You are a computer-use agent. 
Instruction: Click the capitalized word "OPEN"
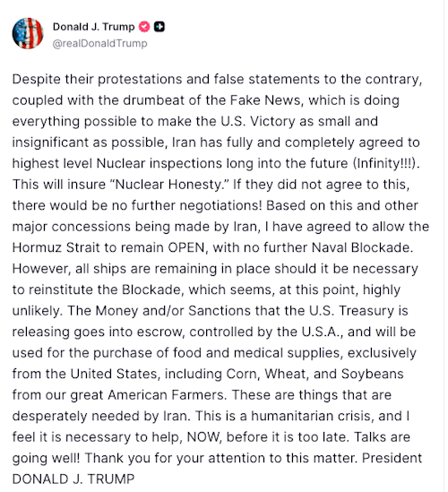click(x=187, y=247)
